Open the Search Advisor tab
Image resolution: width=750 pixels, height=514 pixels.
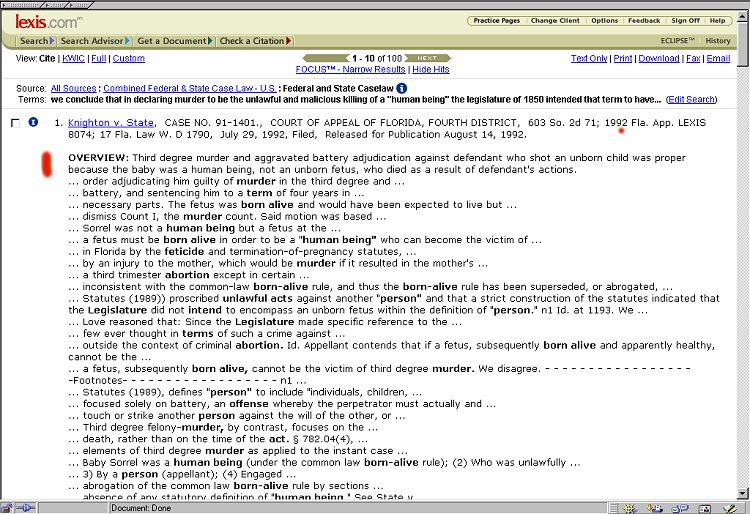click(95, 41)
